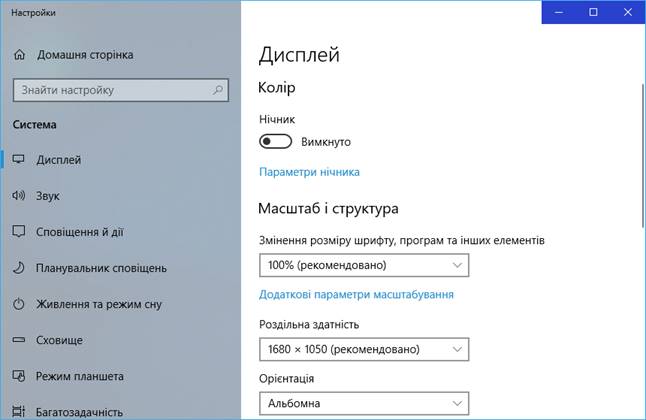Click the Режим планшета tablet icon
The width and height of the screenshot is (646, 420).
click(19, 376)
